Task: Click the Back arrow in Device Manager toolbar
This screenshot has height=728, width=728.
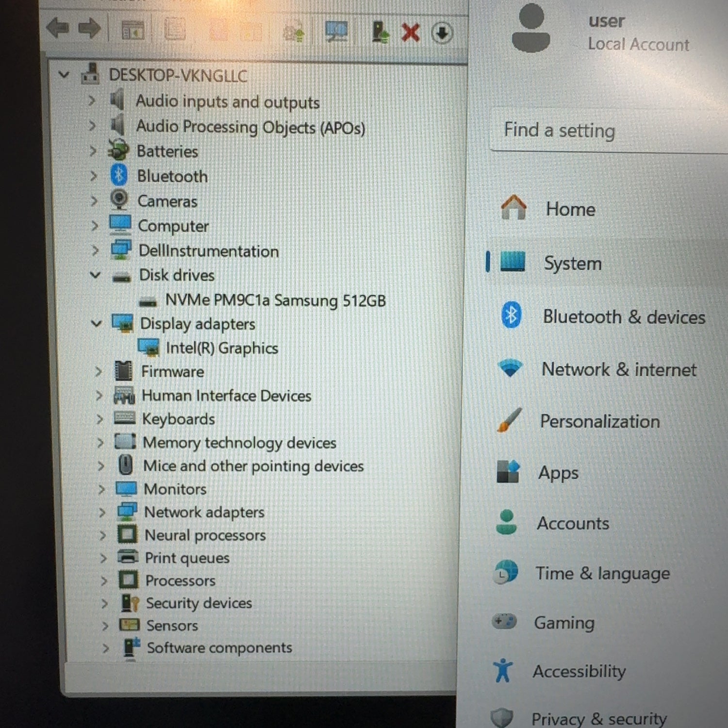Action: 58,29
